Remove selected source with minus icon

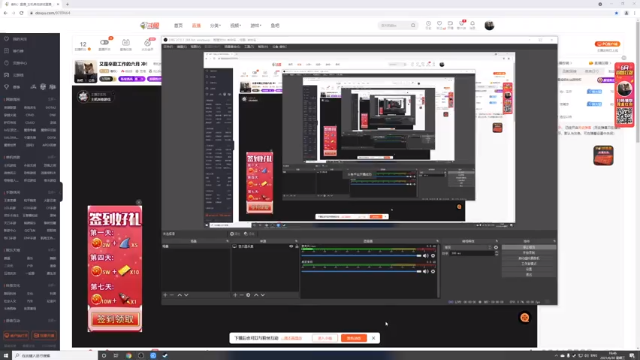(242, 295)
